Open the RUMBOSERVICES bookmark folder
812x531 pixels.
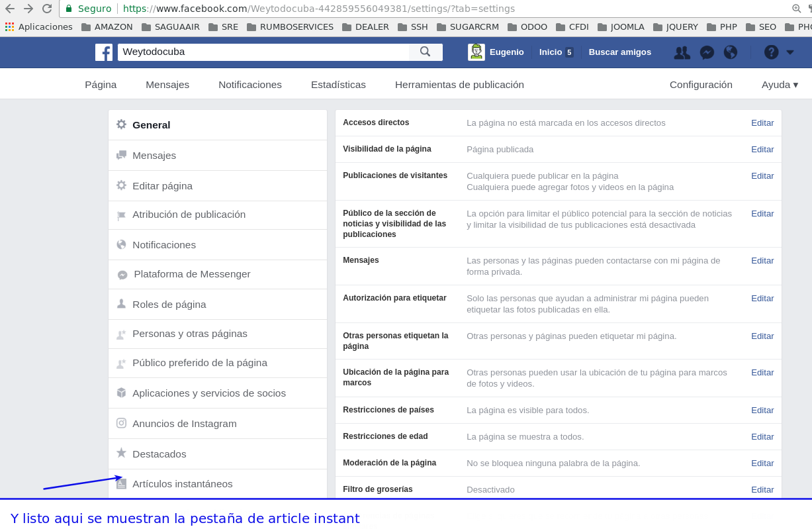pyautogui.click(x=290, y=27)
